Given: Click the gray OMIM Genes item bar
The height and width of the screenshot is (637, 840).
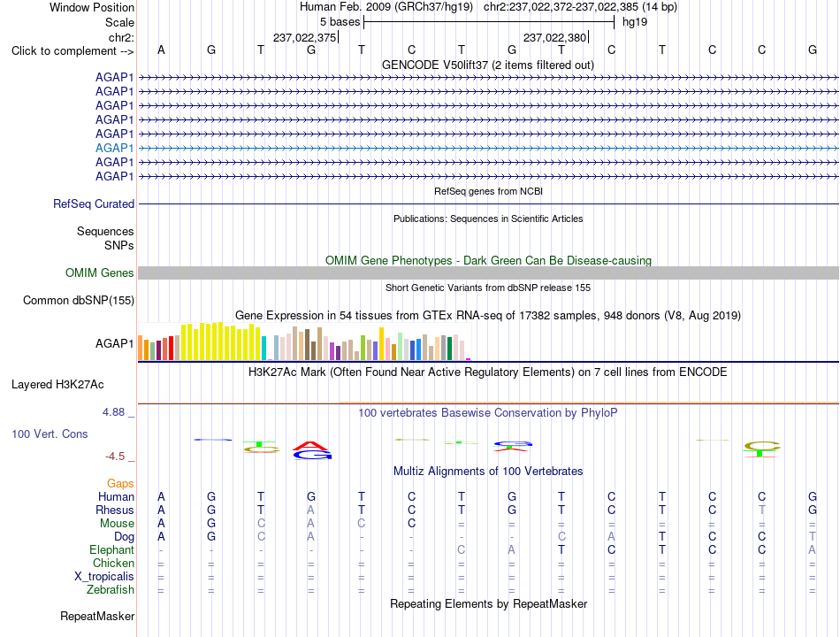Looking at the screenshot, I should [x=488, y=272].
